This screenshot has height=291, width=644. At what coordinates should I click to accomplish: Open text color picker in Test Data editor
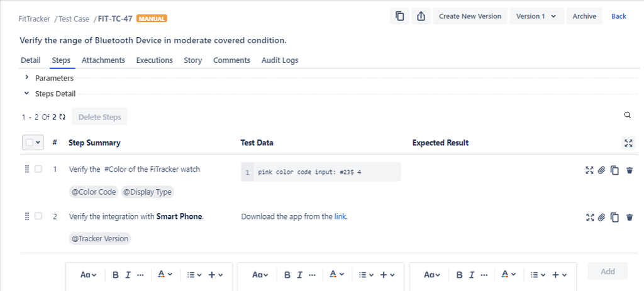coord(337,275)
